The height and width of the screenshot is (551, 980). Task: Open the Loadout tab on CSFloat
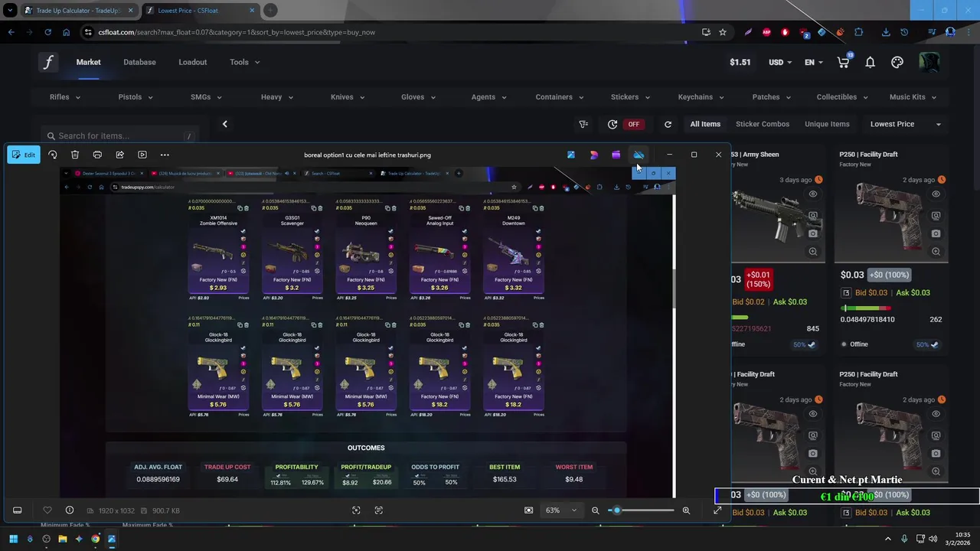click(193, 62)
